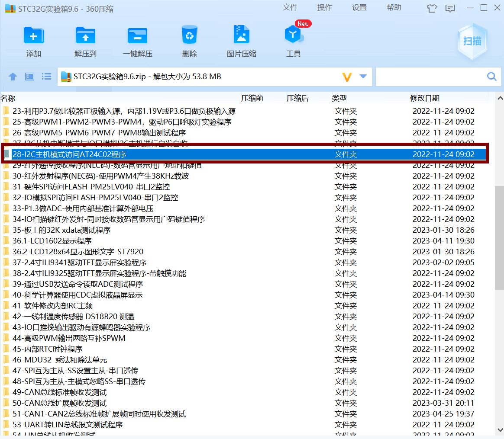Viewport: 504px width, 439px height.
Task: Select folder 43-IO口推挽输出驱动有源蜂鸣器
Action: pos(81,327)
